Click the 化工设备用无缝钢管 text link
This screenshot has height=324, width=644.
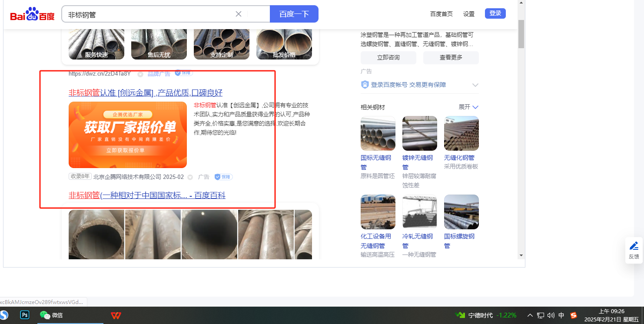pyautogui.click(x=376, y=241)
